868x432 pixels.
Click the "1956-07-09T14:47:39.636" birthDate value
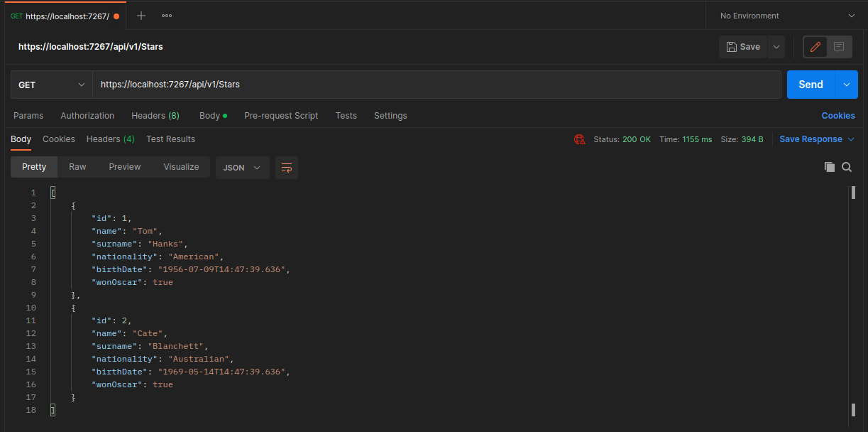tap(221, 269)
